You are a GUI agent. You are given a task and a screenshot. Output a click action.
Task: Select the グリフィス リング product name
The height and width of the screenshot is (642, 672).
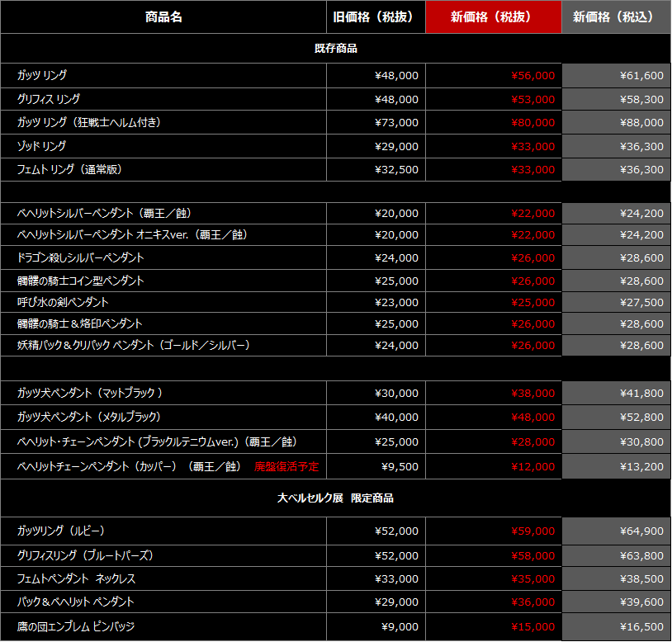pos(48,99)
